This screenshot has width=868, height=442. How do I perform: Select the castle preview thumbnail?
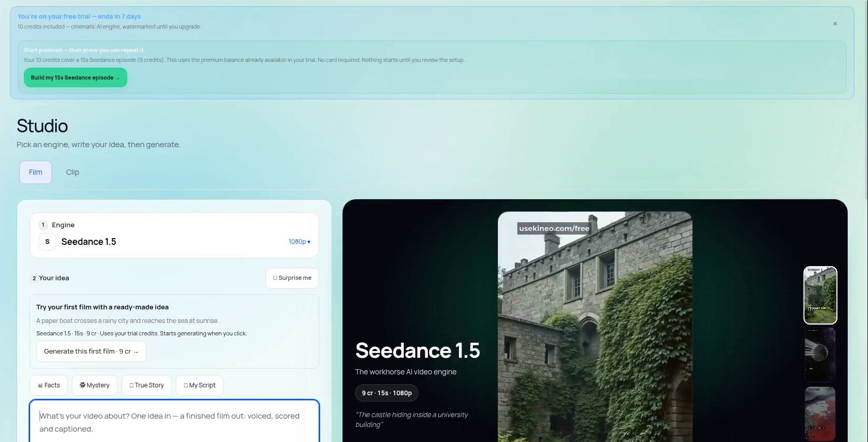pos(820,295)
